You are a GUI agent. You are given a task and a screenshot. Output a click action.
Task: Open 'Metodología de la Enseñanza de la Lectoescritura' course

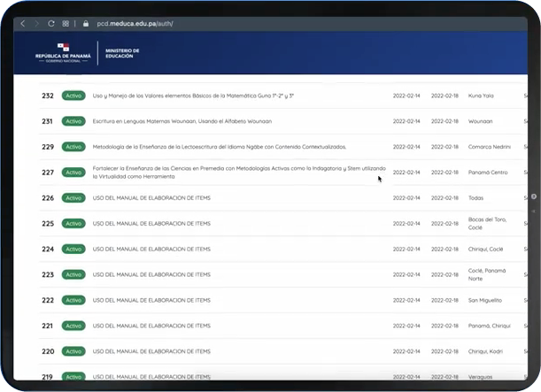pyautogui.click(x=220, y=147)
